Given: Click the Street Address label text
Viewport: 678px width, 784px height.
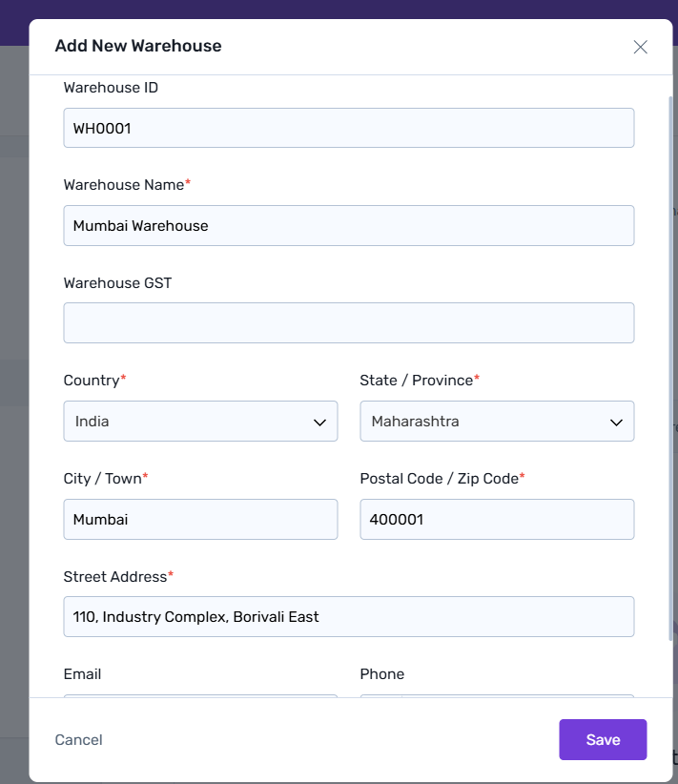Looking at the screenshot, I should pos(115,577).
